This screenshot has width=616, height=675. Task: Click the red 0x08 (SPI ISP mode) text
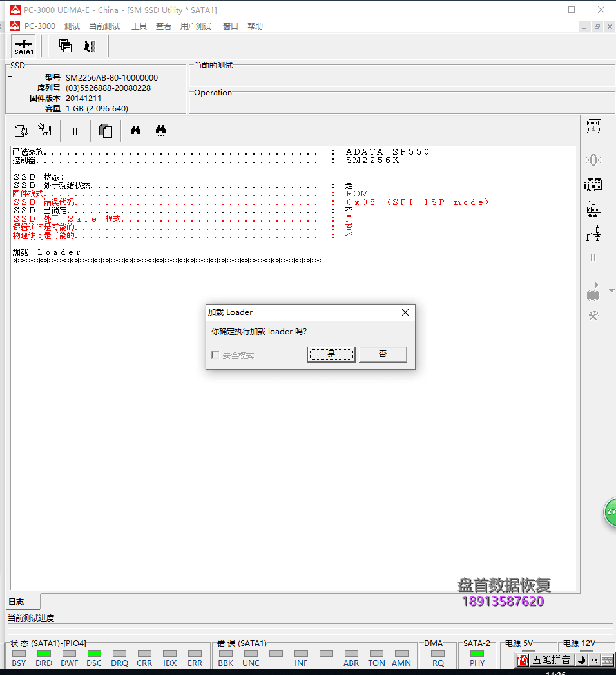tap(418, 202)
